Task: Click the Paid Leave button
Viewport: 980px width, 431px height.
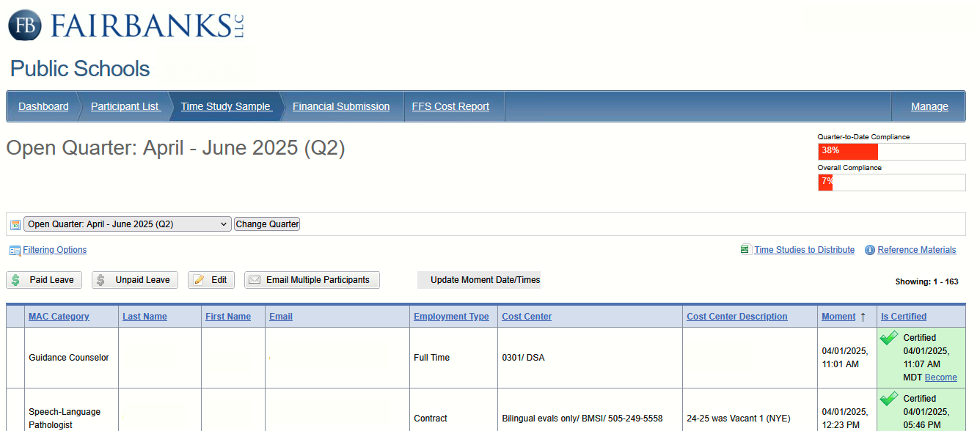Action: [44, 280]
